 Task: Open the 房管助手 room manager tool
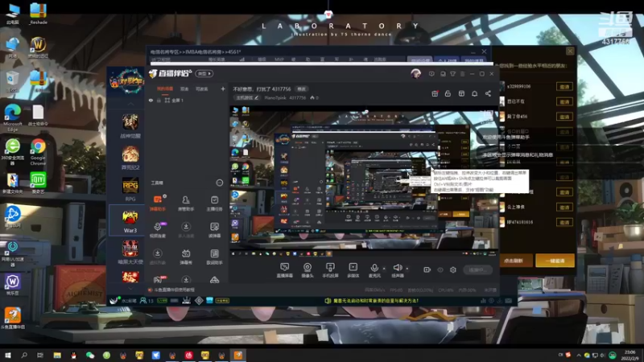pyautogui.click(x=186, y=203)
